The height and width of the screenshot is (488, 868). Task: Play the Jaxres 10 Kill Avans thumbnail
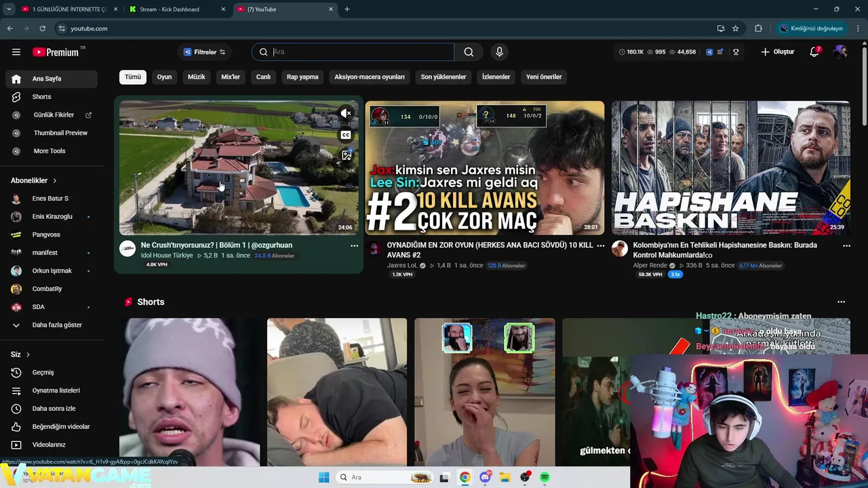pos(485,167)
